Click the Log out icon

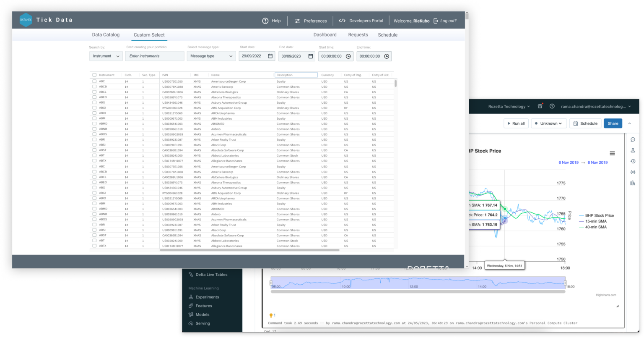435,20
